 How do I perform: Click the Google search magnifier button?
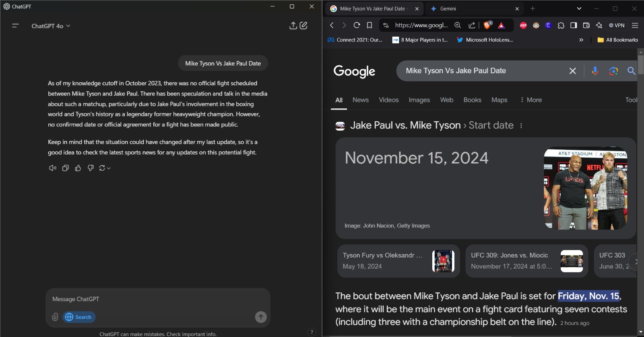coord(631,71)
